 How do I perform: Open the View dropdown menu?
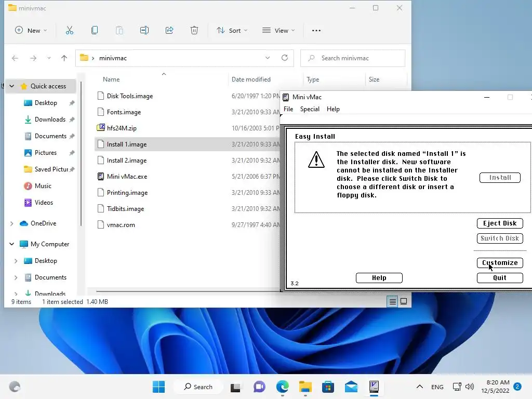(x=278, y=31)
